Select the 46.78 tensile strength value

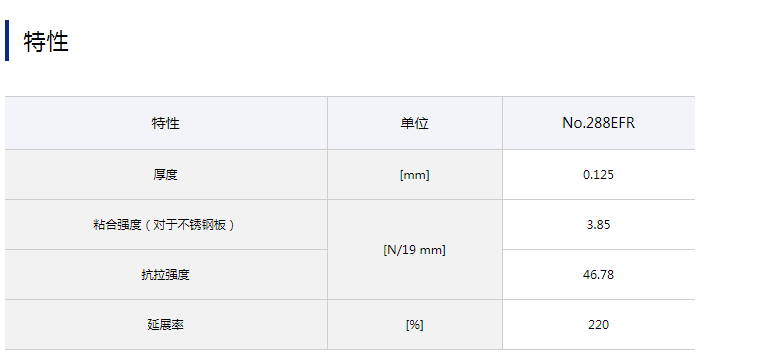[599, 275]
